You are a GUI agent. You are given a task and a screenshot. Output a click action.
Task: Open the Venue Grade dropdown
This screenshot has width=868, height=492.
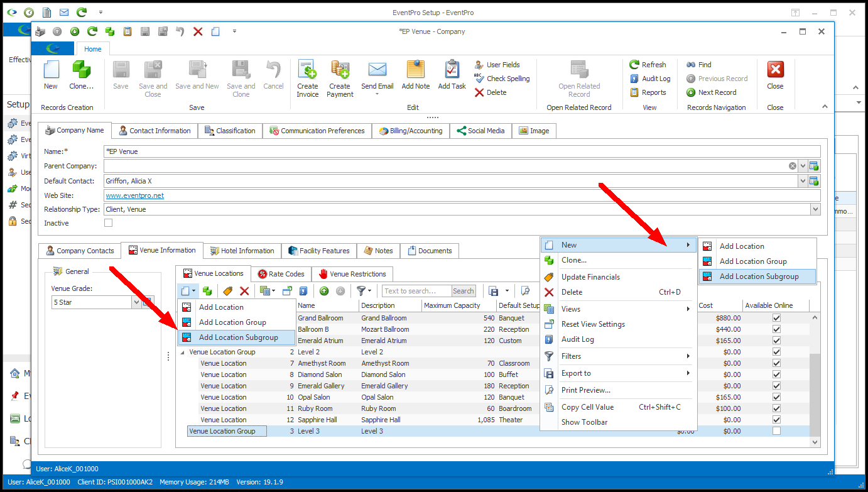pos(136,302)
